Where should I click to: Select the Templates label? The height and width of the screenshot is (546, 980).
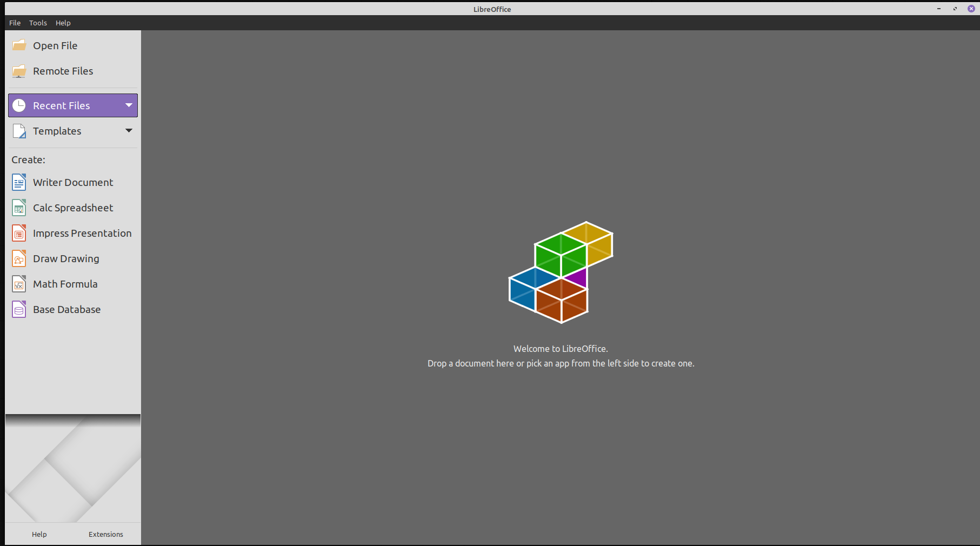click(x=57, y=131)
